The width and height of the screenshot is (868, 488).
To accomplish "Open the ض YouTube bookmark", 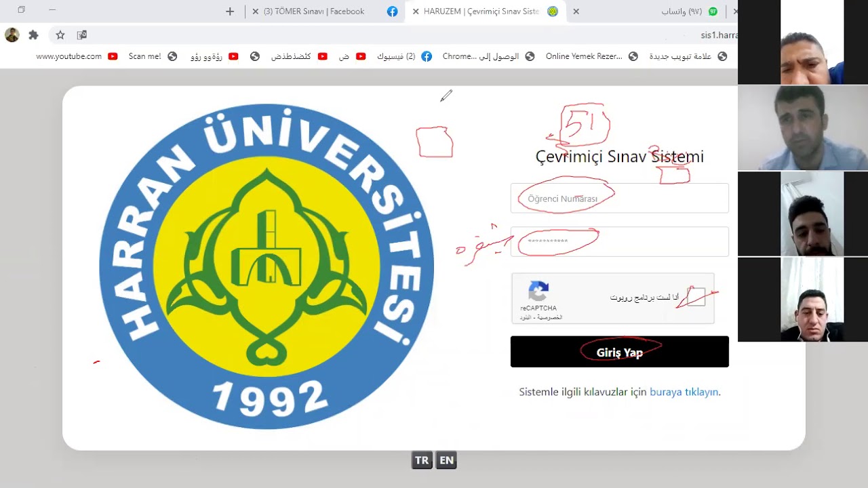I will [x=351, y=56].
